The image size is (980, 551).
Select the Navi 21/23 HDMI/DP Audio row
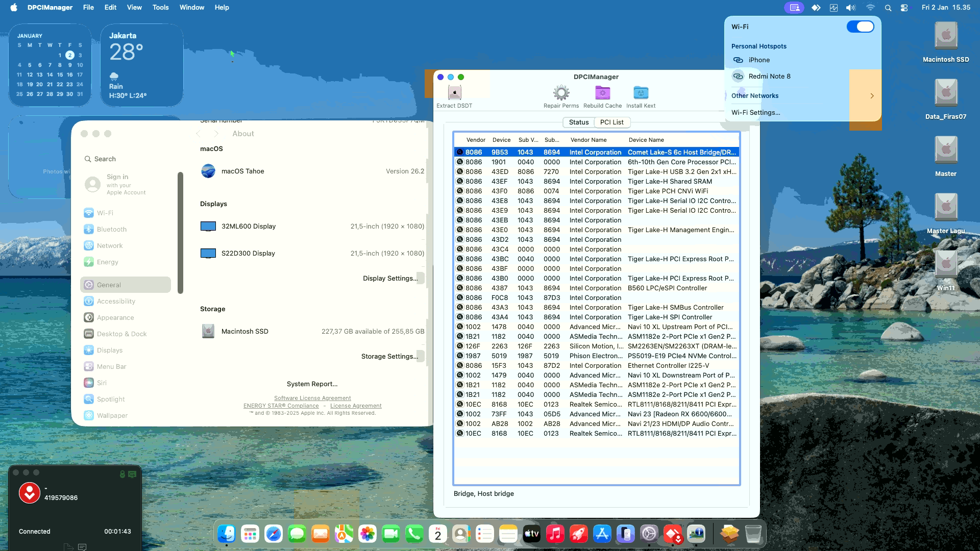596,424
